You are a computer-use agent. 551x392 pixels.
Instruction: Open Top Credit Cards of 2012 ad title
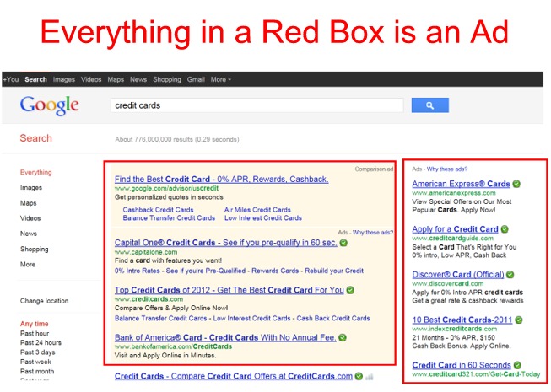230,290
